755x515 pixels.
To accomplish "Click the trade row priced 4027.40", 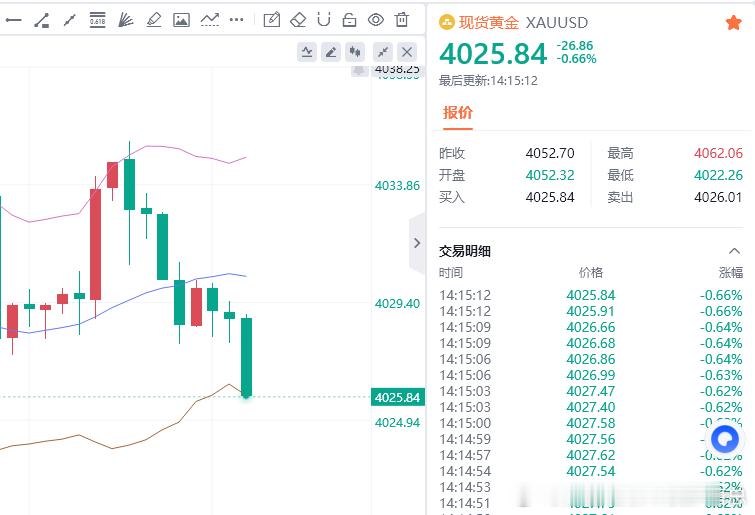I will (x=591, y=407).
